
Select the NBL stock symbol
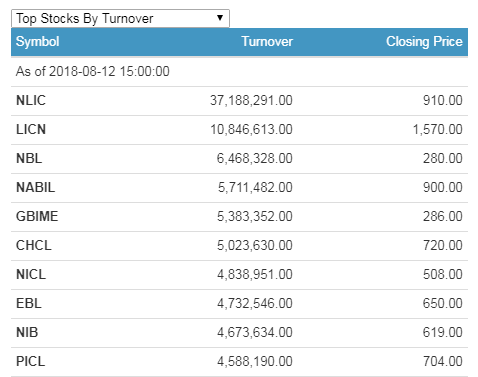pos(29,158)
